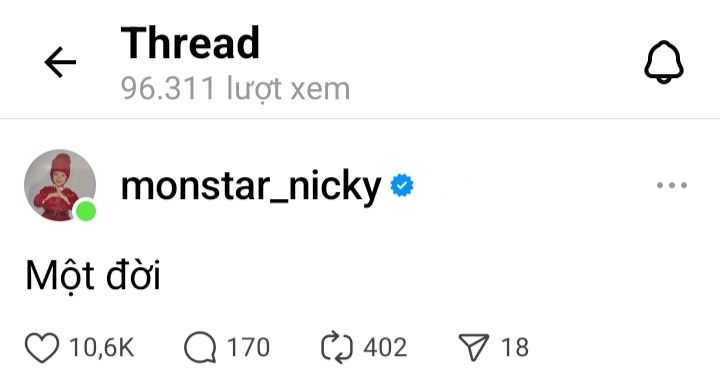Screen dimensions: 720x389
Task: Click the 18 share count
Action: (515, 347)
